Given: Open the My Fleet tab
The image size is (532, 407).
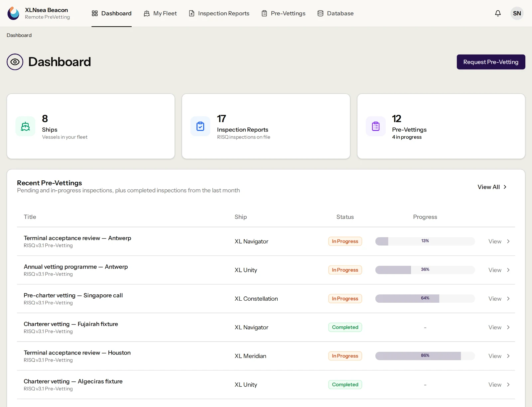Looking at the screenshot, I should [160, 13].
